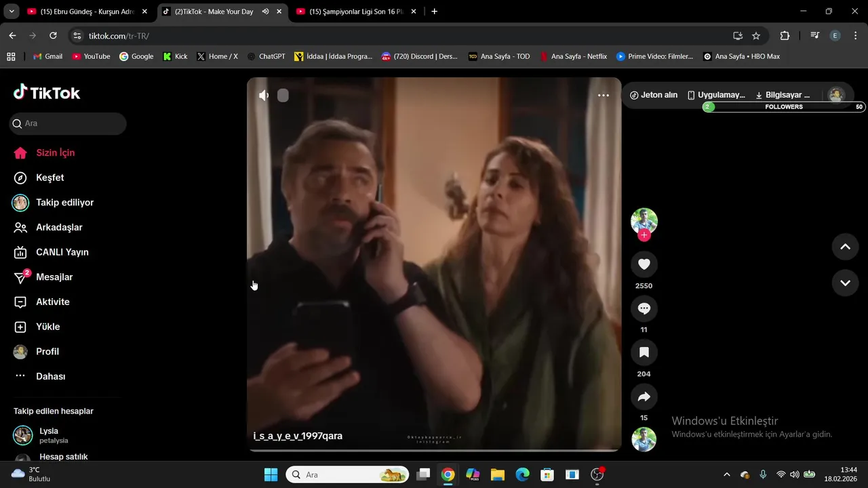This screenshot has width=868, height=488.
Task: Open the comments on the video
Action: pyautogui.click(x=644, y=308)
